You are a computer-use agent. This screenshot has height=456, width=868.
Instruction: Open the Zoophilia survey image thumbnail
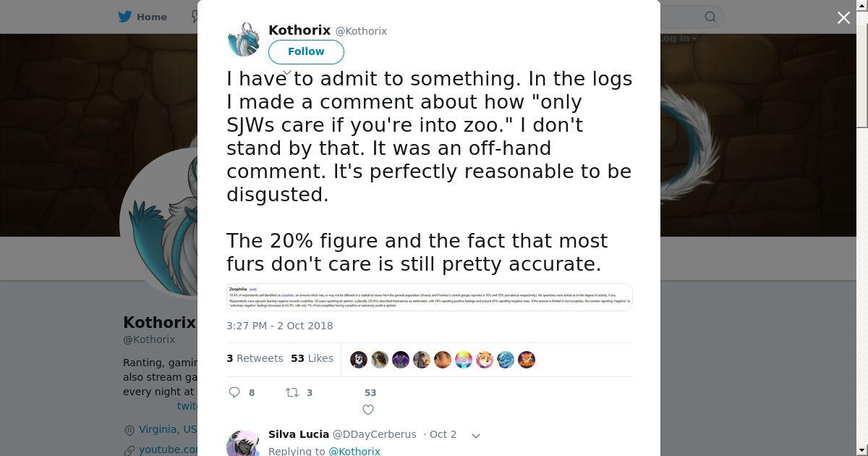pyautogui.click(x=430, y=297)
